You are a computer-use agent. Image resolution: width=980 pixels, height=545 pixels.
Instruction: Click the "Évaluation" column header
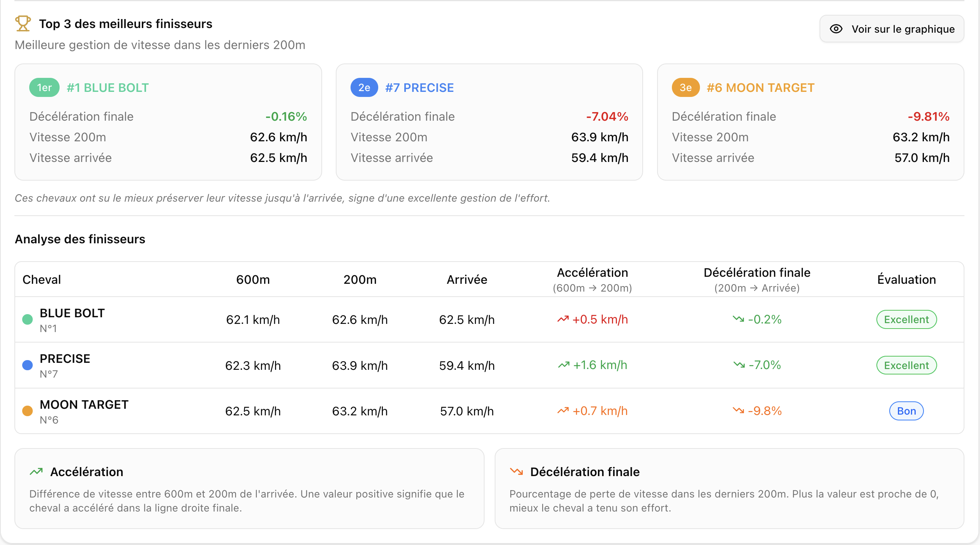[906, 280]
